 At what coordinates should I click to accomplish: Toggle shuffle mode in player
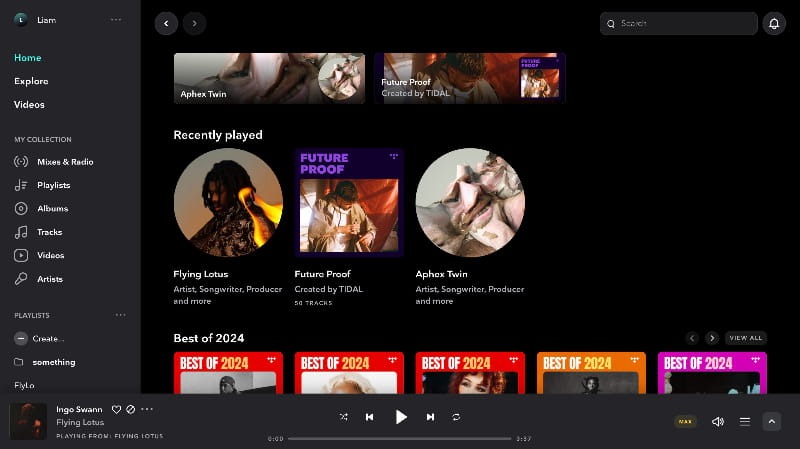click(x=343, y=417)
